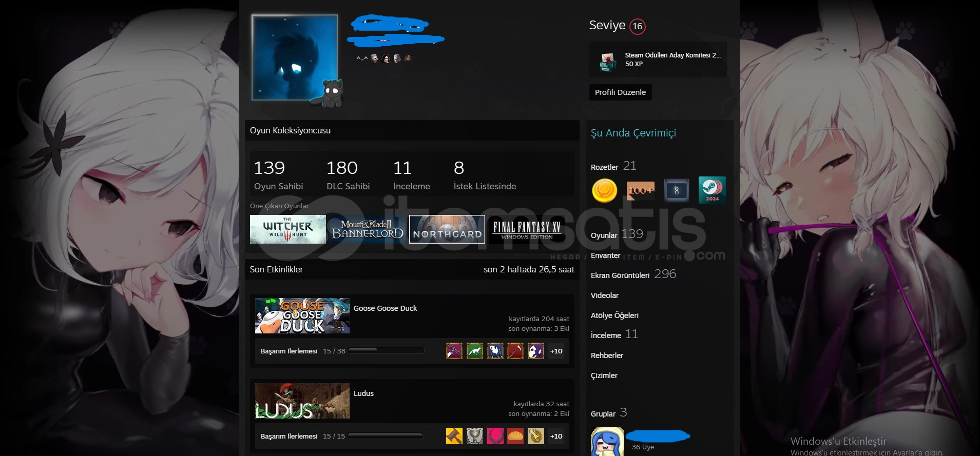The height and width of the screenshot is (456, 980).
Task: Open the Oyunlar games link
Action: (x=604, y=235)
